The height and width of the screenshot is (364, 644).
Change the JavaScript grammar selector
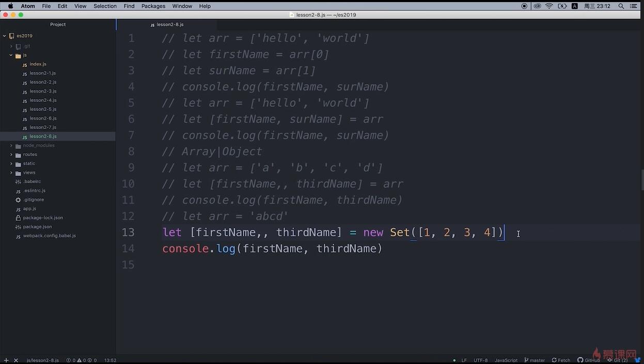tap(506, 360)
